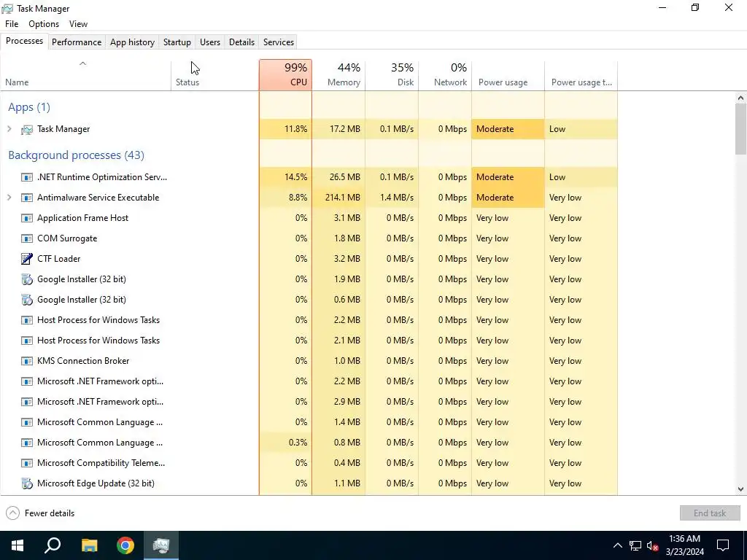
Task: Click the network status tray icon
Action: 635,545
